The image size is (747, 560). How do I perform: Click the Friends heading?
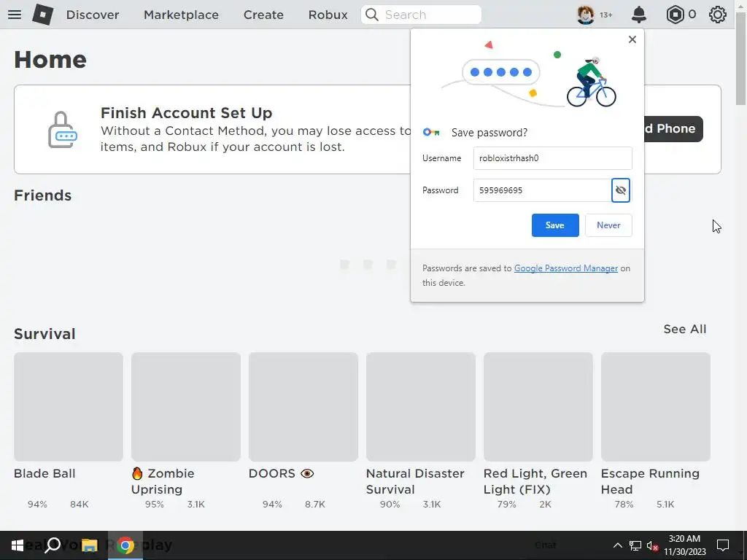(42, 195)
